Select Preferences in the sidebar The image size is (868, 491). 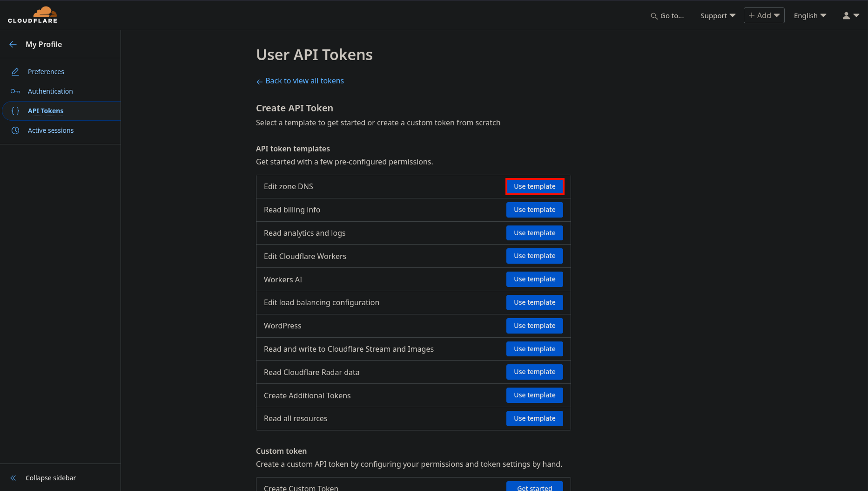tap(46, 71)
